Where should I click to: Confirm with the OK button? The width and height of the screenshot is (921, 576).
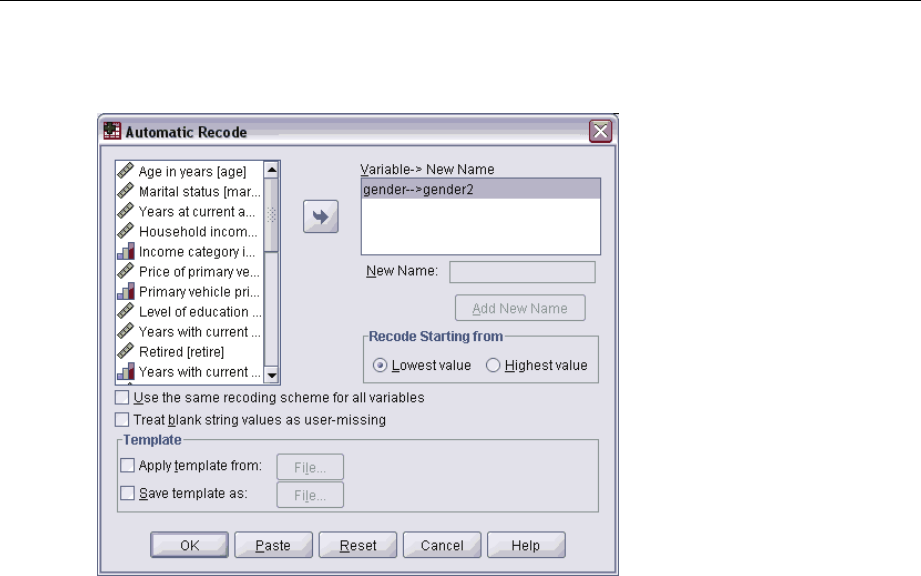(x=189, y=545)
